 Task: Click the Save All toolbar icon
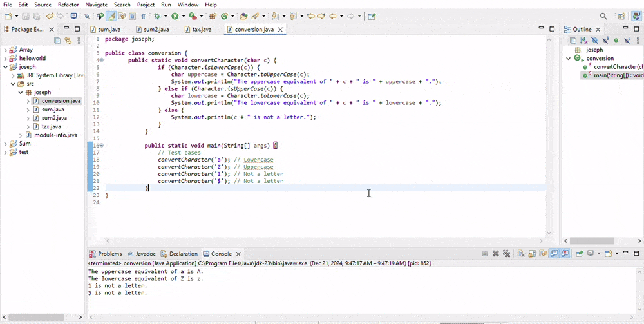[x=36, y=17]
